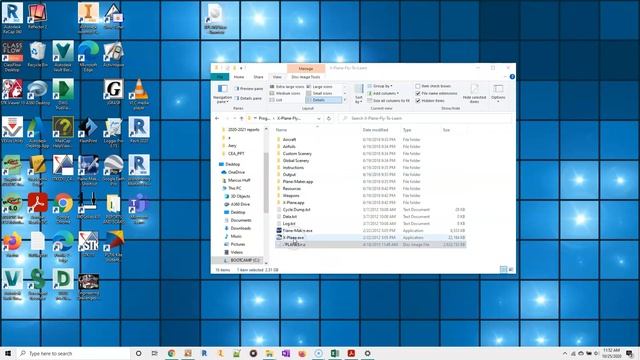Open the Sort by dropdown
The width and height of the screenshot is (640, 360).
pos(358,93)
